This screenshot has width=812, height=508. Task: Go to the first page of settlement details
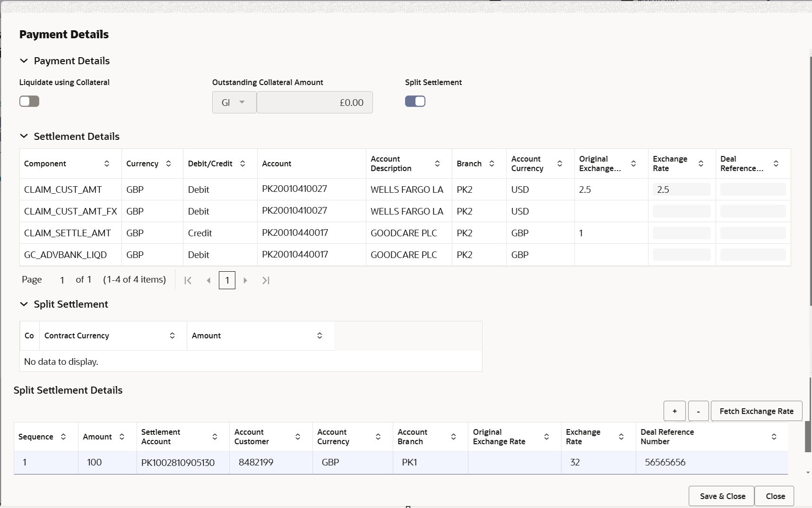pyautogui.click(x=187, y=280)
